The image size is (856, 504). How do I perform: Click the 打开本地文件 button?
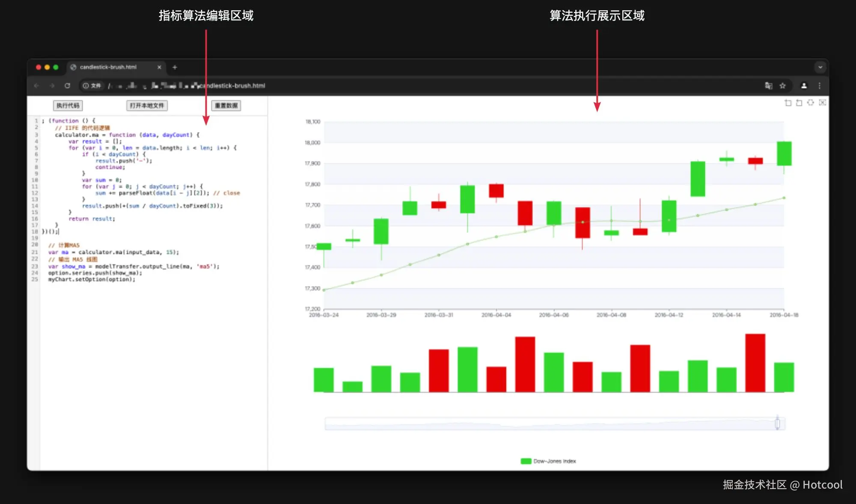click(147, 106)
